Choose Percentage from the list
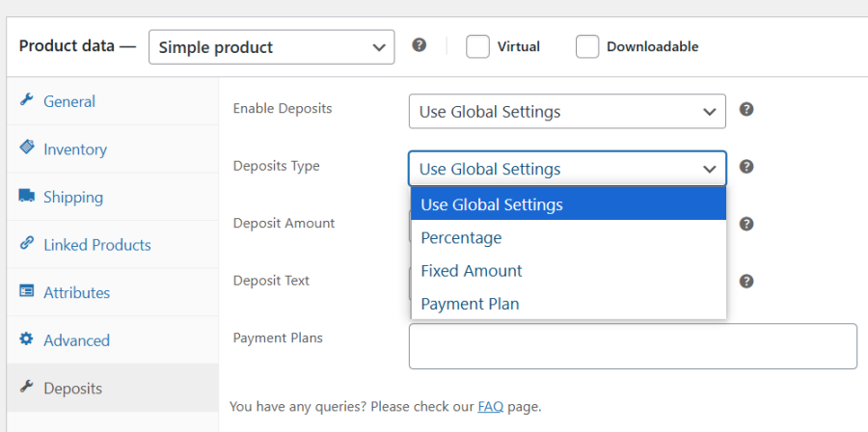This screenshot has height=432, width=868. tap(461, 237)
